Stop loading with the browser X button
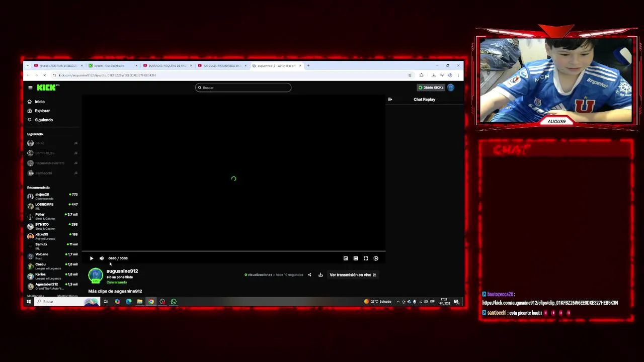Image resolution: width=644 pixels, height=362 pixels. click(x=44, y=75)
